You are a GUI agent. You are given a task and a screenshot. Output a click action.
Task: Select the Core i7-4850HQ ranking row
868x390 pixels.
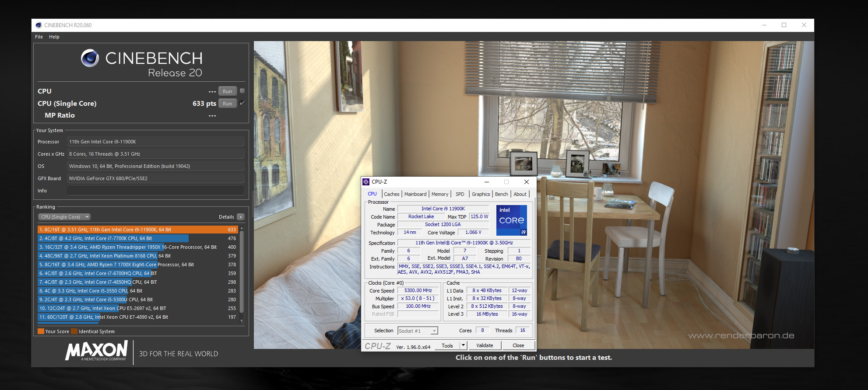[137, 282]
